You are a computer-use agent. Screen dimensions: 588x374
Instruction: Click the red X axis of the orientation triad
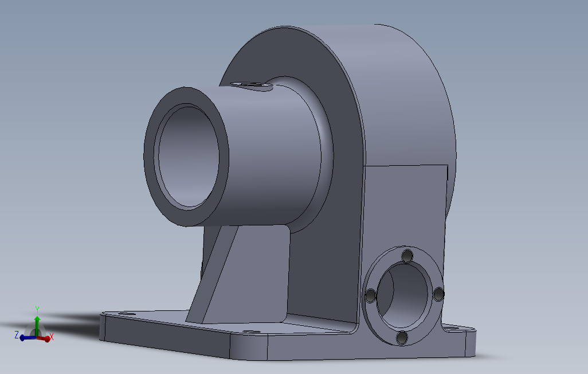(x=44, y=338)
